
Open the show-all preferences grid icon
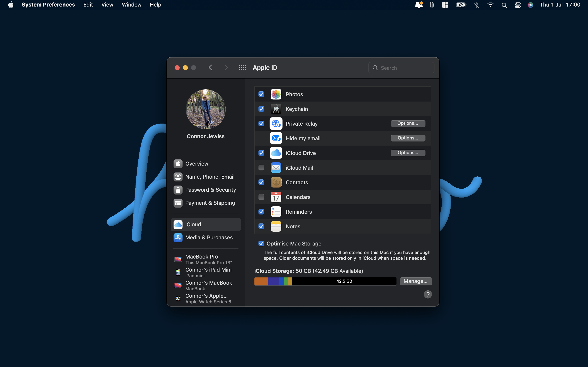click(242, 67)
